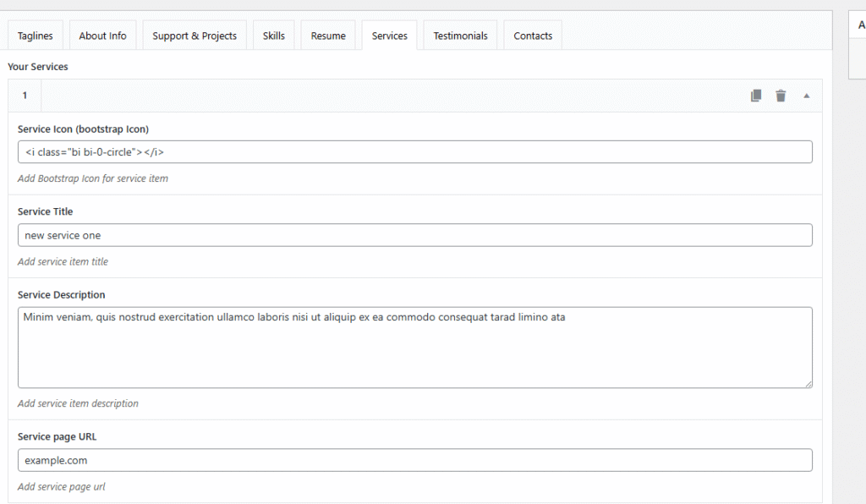The image size is (866, 504).
Task: Grab the description textarea resize handle
Action: coord(808,384)
